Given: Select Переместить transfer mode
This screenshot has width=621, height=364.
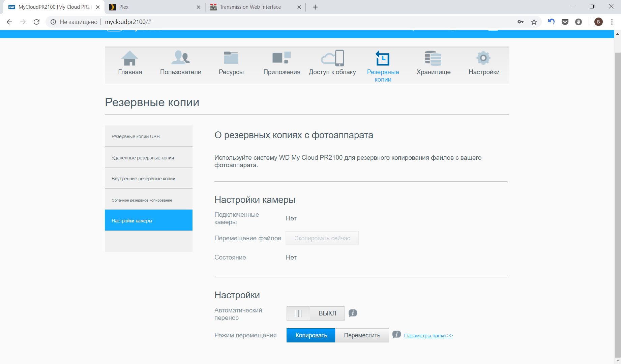Looking at the screenshot, I should coord(362,335).
